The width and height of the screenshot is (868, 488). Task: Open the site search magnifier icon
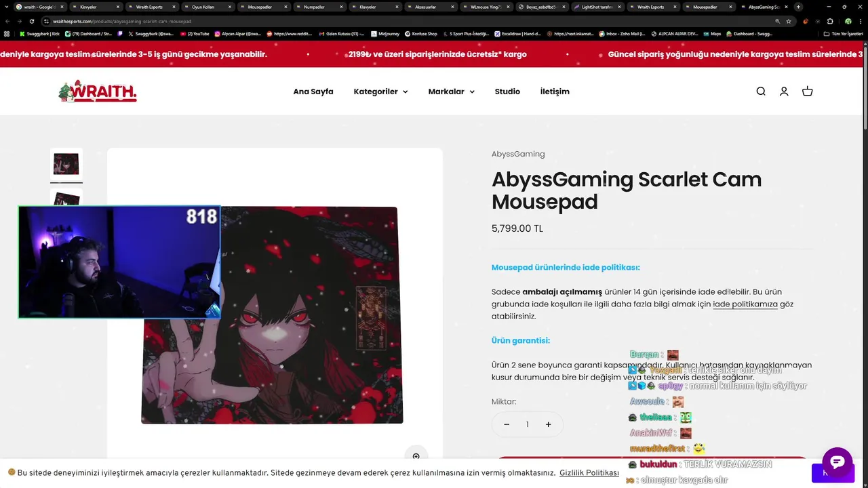[761, 91]
